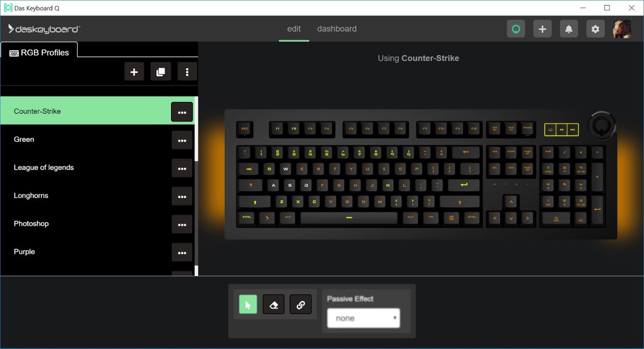The height and width of the screenshot is (349, 644).
Task: Open options for Green profile
Action: pos(182,140)
